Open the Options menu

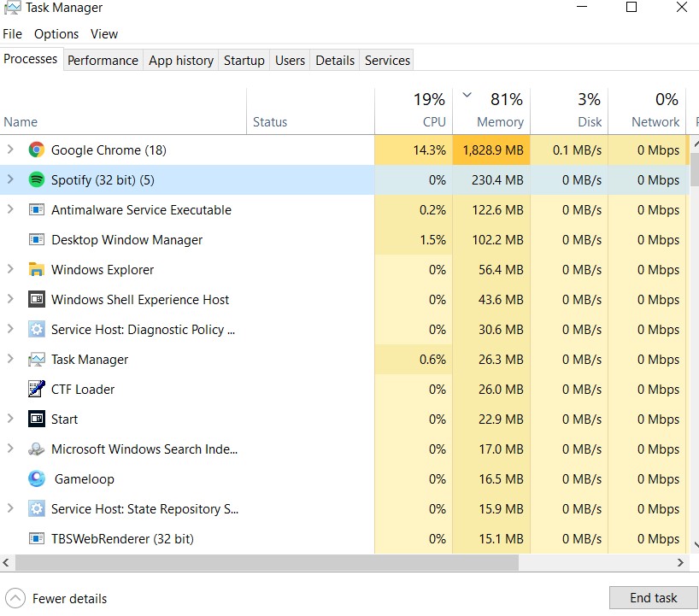(56, 34)
